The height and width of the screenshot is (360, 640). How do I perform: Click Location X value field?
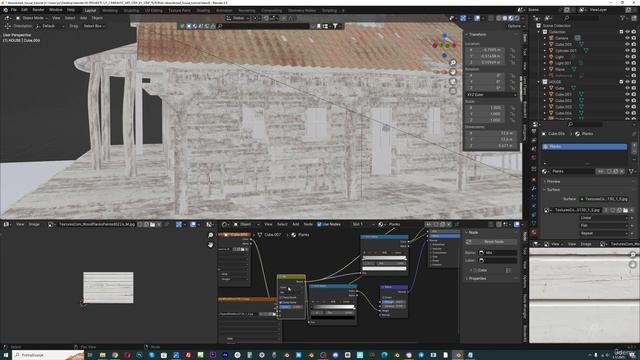[486, 50]
